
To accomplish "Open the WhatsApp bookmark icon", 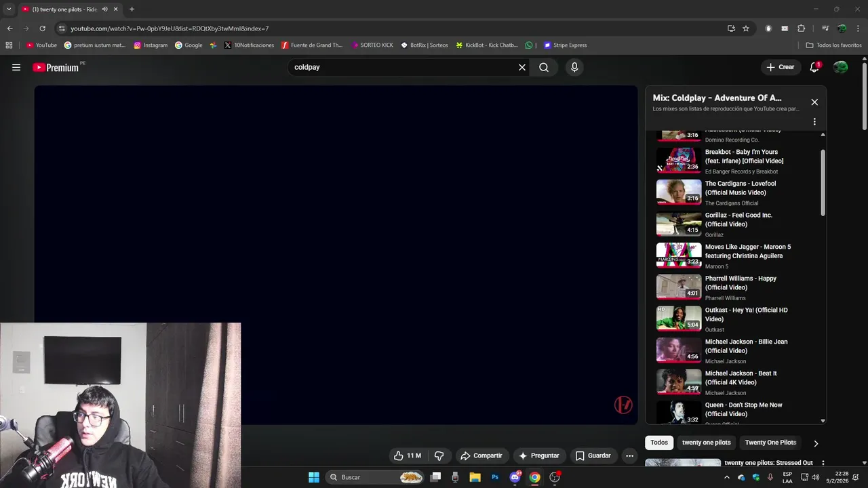I will click(529, 45).
